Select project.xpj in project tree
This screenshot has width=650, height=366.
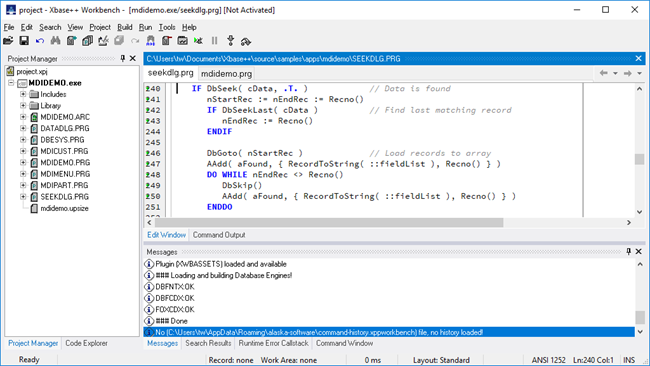pyautogui.click(x=32, y=72)
